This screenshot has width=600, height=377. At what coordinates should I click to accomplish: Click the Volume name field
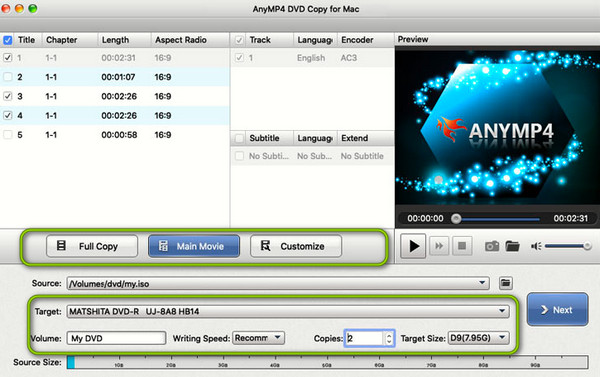click(116, 338)
